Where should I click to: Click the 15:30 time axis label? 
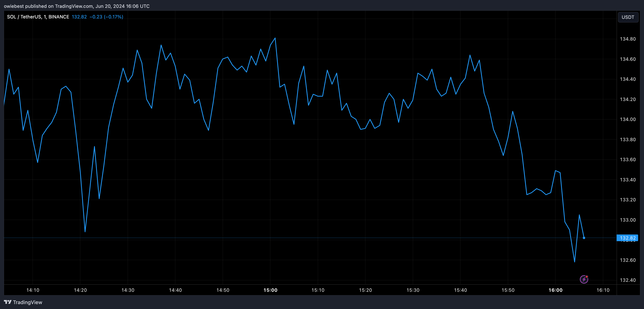click(413, 290)
